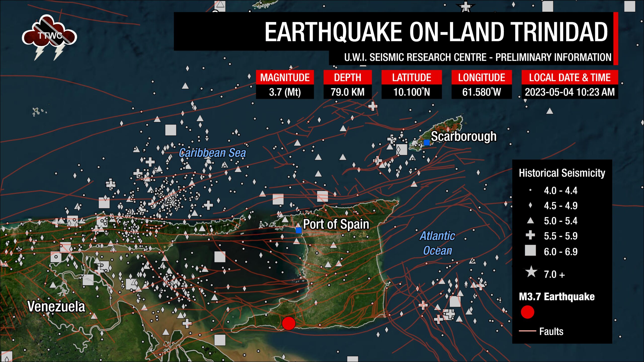644x362 pixels.
Task: Click the Venezuela map label
Action: (56, 306)
